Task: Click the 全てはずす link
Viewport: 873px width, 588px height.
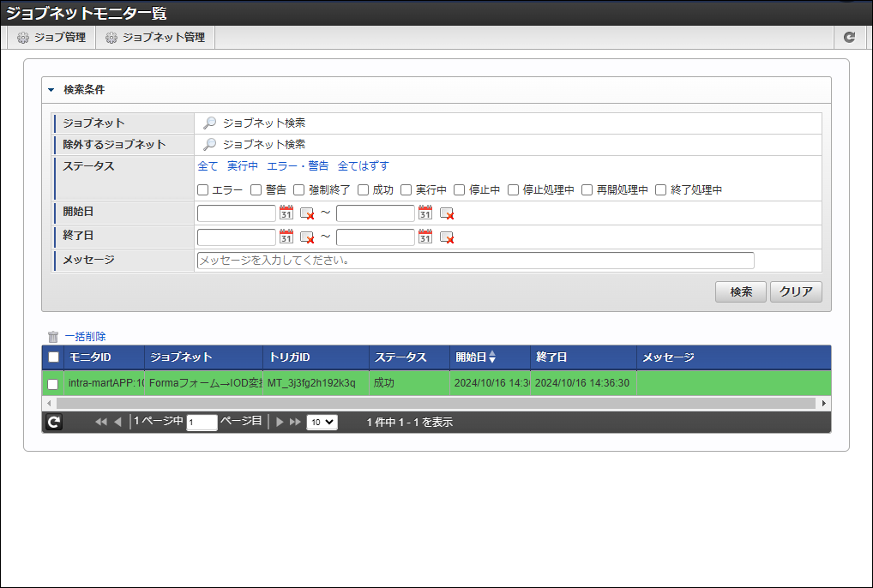Action: click(363, 165)
